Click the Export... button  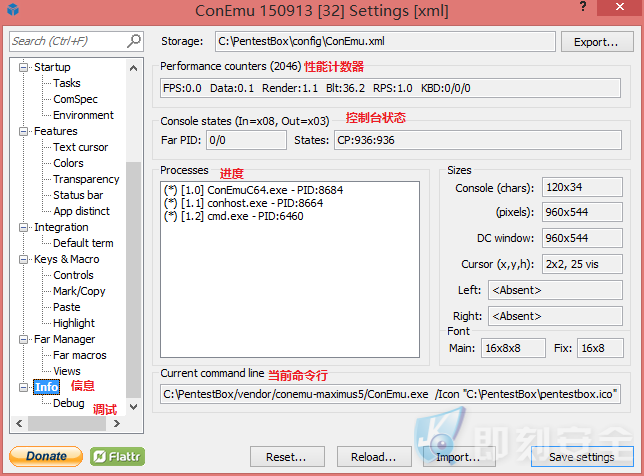[x=597, y=42]
